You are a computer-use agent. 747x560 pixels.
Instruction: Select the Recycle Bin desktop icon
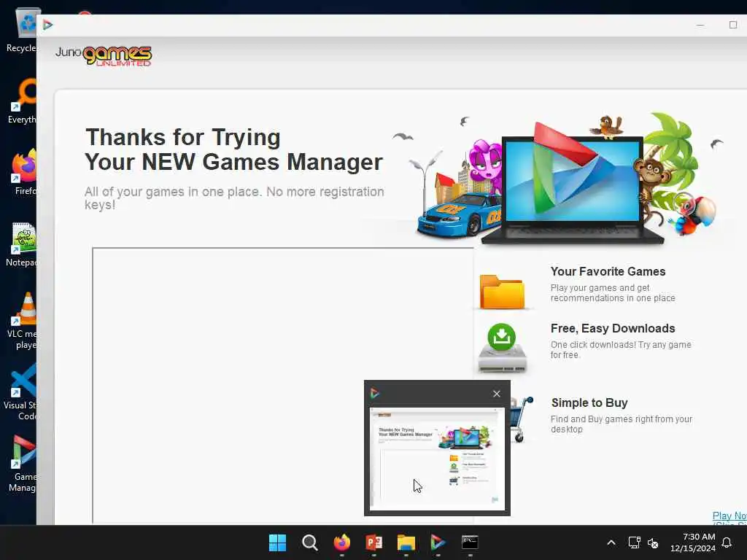(21, 31)
